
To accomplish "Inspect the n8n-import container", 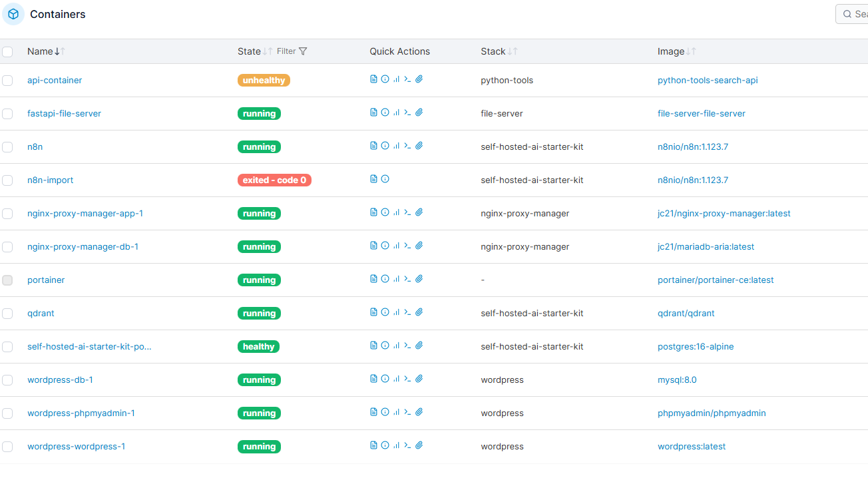I will 385,179.
